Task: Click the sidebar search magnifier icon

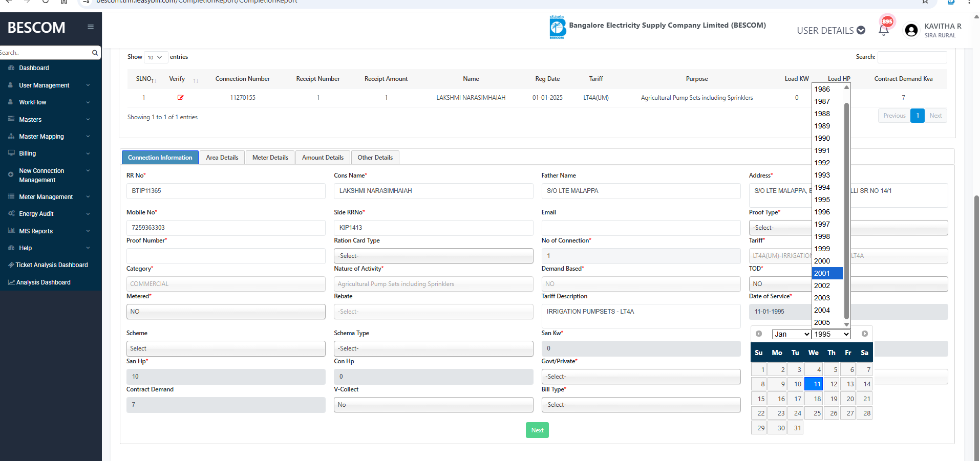Action: pyautogui.click(x=95, y=53)
